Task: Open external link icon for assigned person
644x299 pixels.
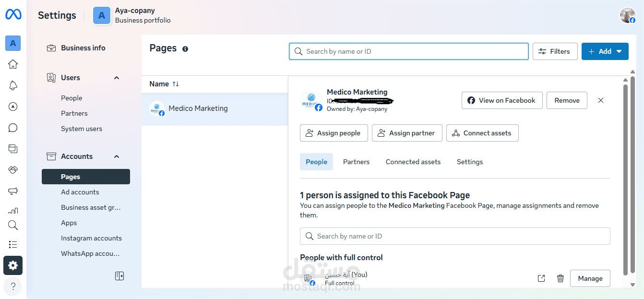Action: tap(541, 278)
